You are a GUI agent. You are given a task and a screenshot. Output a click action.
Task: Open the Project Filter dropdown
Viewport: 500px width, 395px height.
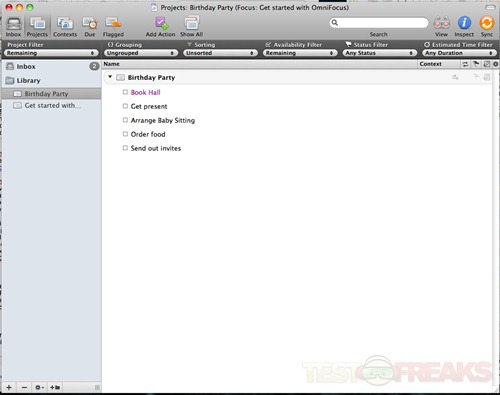click(51, 53)
